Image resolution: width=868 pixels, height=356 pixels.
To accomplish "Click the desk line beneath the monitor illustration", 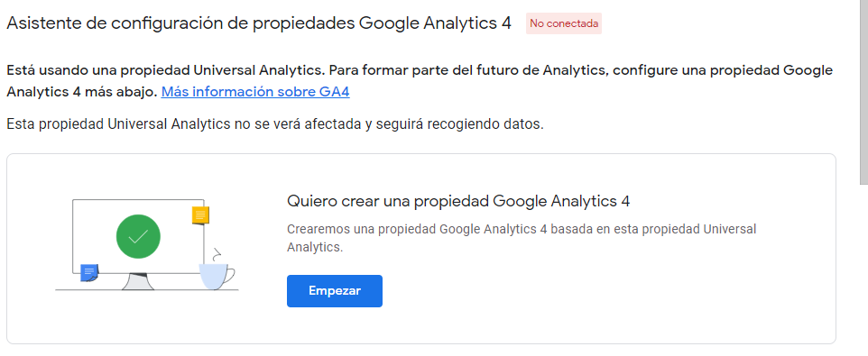I will click(x=147, y=289).
